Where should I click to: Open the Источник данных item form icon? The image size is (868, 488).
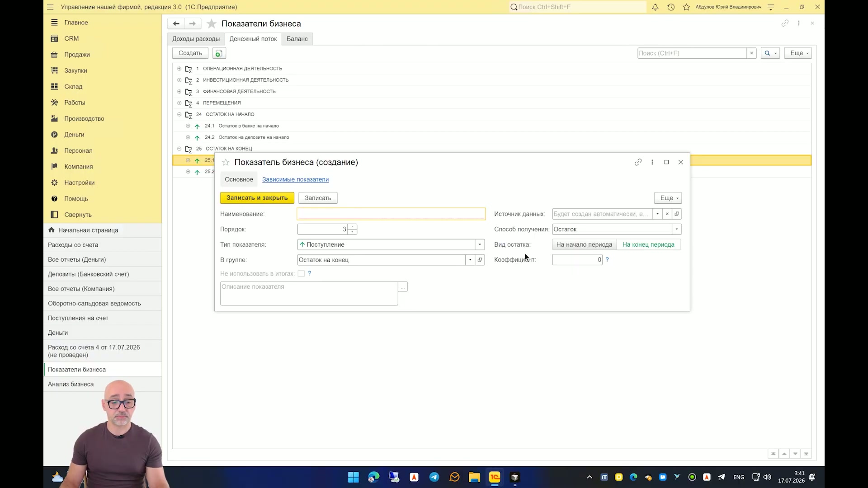pyautogui.click(x=677, y=214)
